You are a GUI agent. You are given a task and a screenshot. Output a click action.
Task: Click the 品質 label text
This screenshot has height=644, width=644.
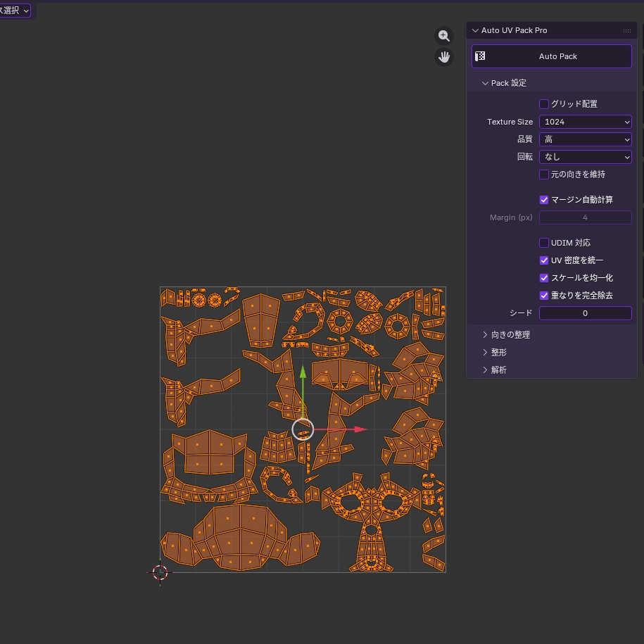(524, 139)
